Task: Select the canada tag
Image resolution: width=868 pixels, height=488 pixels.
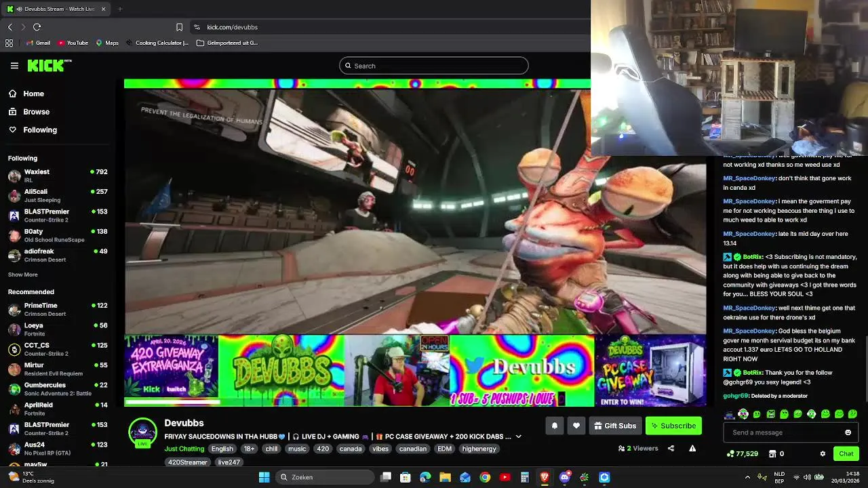Action: (351, 449)
